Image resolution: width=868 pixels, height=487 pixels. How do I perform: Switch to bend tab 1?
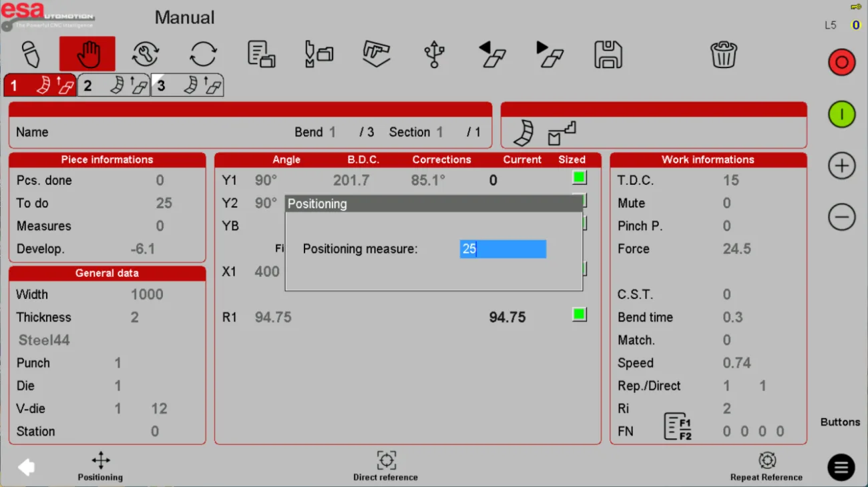[40, 85]
